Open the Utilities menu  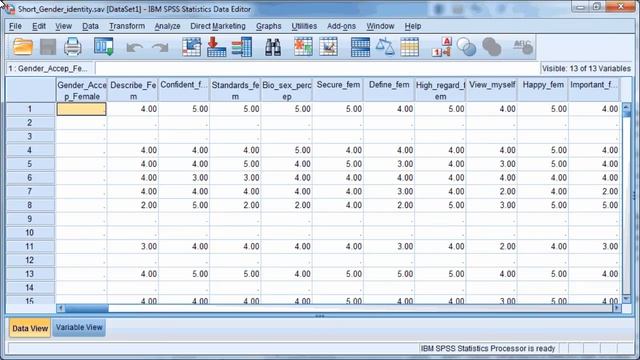click(x=304, y=26)
